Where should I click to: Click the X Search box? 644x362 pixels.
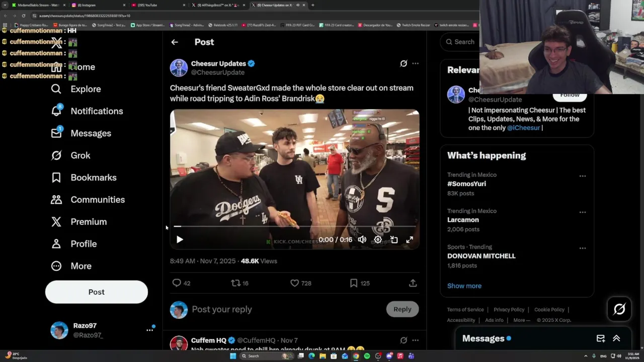click(460, 42)
